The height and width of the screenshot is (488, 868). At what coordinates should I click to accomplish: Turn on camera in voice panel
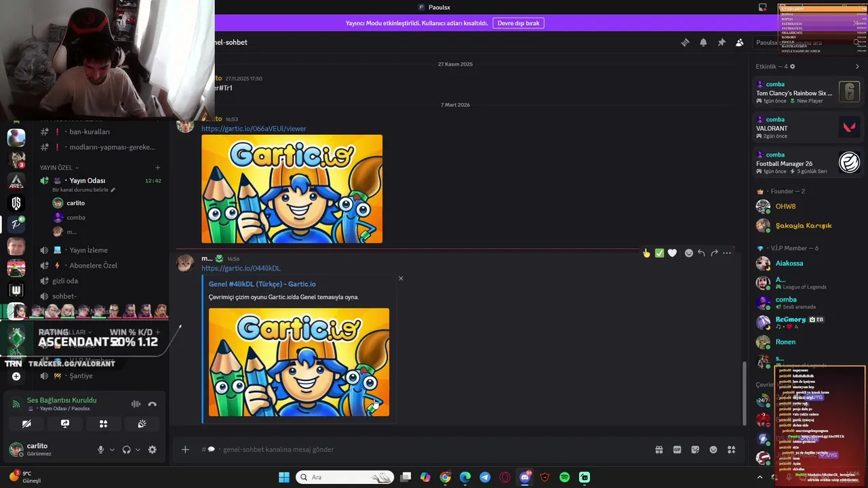point(26,424)
